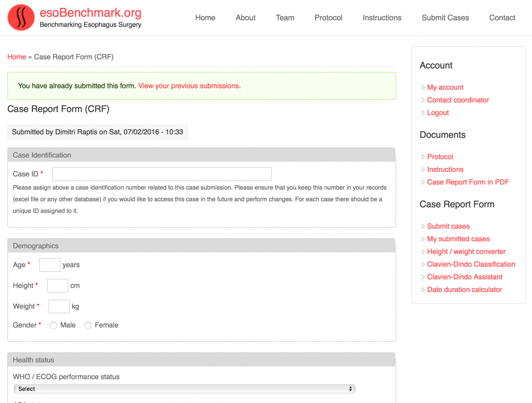Click Logout in the Account sidebar

pyautogui.click(x=438, y=113)
